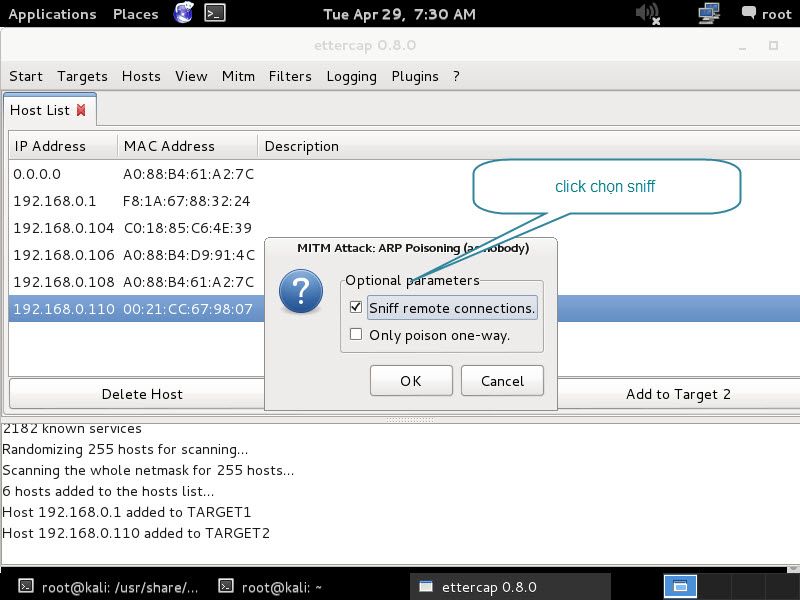Open the Targets menu
The image size is (800, 600).
click(82, 77)
